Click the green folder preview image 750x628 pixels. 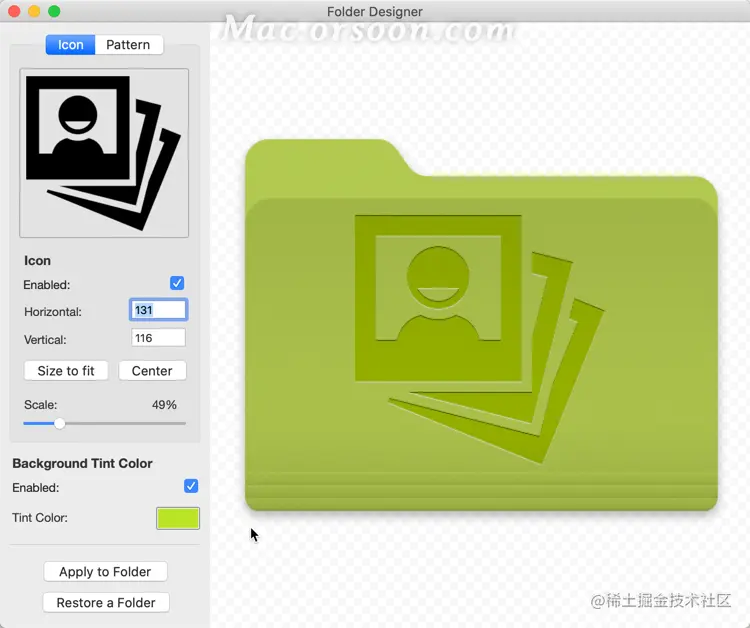481,325
